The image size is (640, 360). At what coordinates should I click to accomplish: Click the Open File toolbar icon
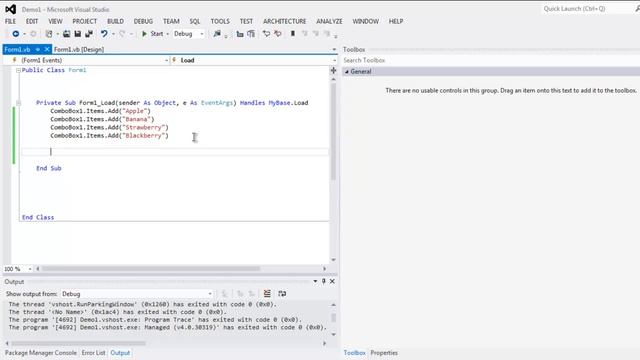point(67,34)
